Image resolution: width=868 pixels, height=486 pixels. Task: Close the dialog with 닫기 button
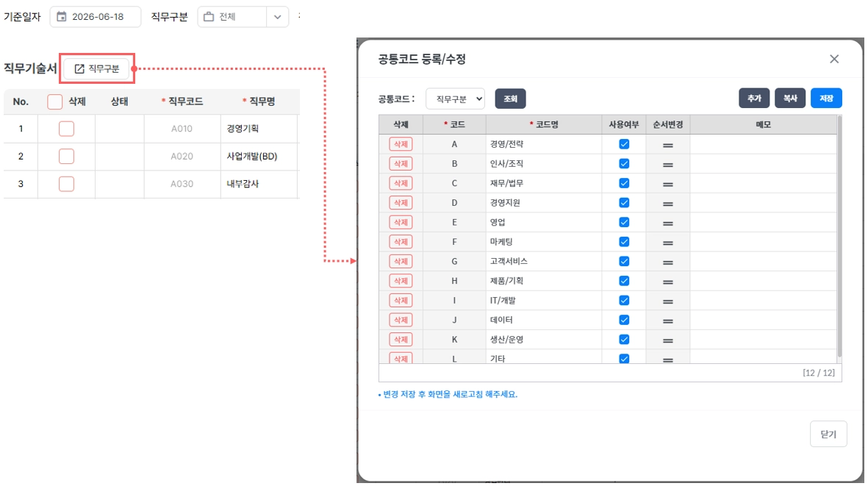(828, 434)
